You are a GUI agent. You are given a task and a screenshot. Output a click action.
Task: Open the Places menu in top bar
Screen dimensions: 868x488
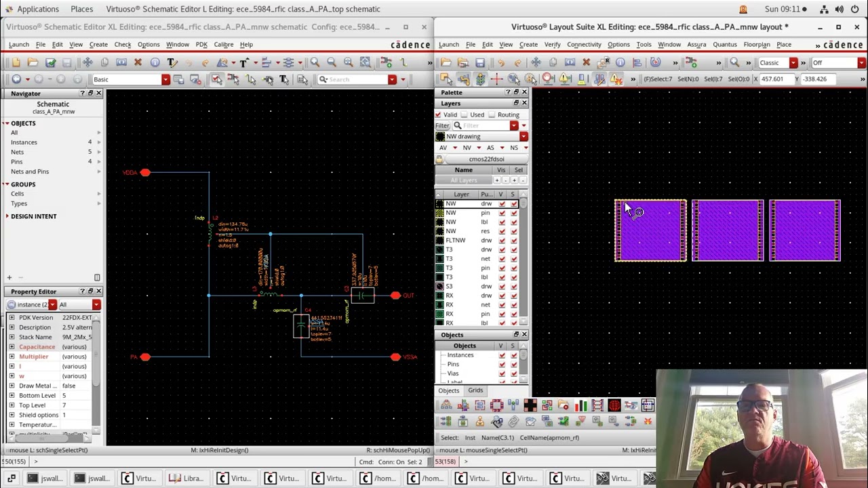[82, 9]
